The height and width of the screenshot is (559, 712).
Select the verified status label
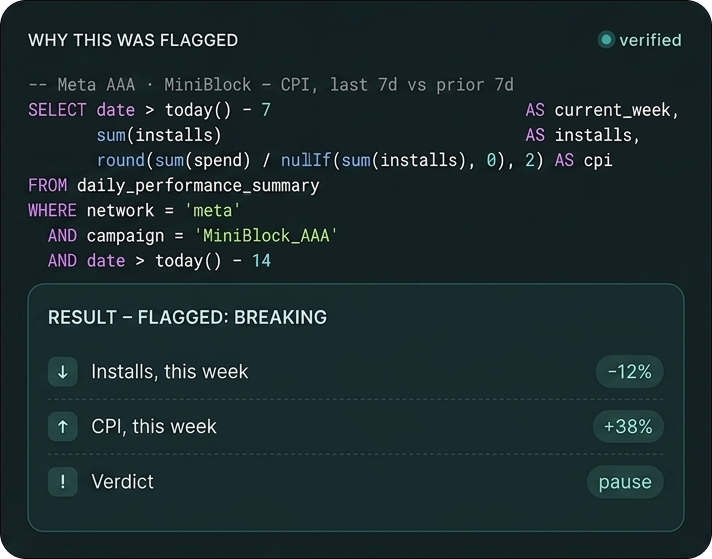coord(650,40)
